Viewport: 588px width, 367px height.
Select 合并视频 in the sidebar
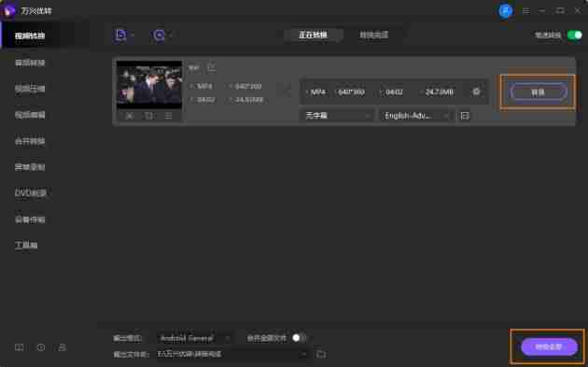tap(30, 141)
